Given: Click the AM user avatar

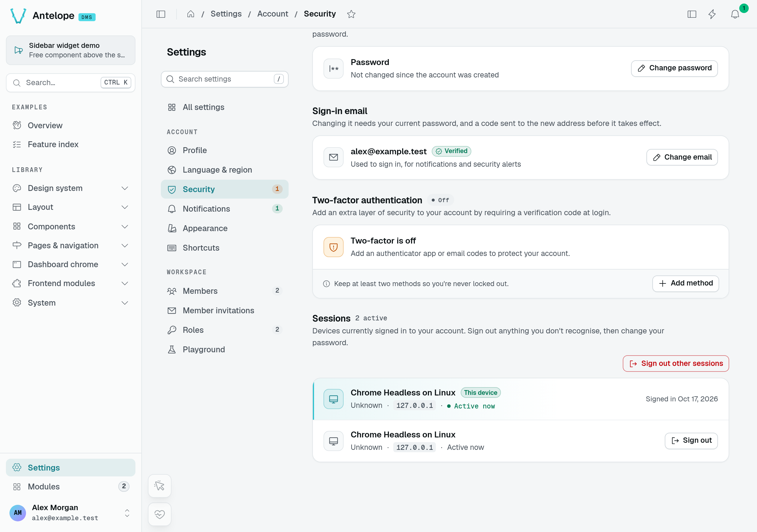Looking at the screenshot, I should (x=18, y=512).
